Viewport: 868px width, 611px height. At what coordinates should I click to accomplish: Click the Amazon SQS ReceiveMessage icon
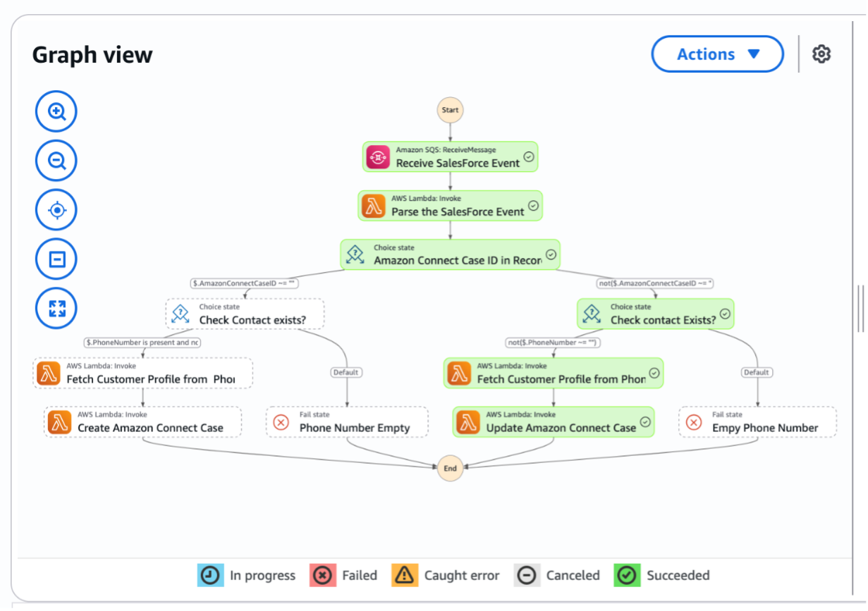tap(378, 157)
